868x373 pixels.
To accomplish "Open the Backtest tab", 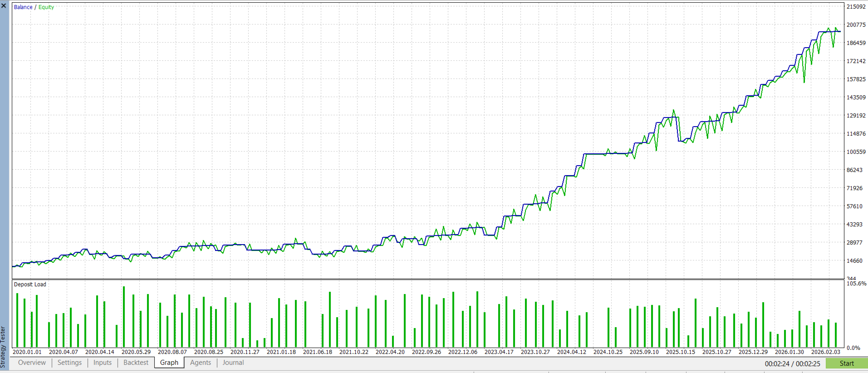I will click(x=136, y=363).
